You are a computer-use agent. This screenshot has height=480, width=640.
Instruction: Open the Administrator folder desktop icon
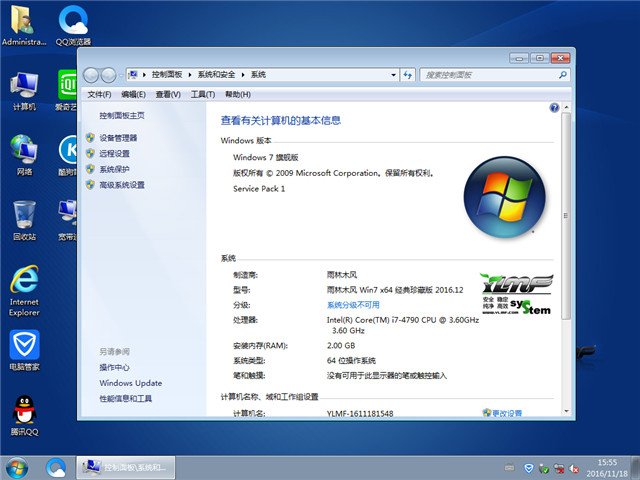pyautogui.click(x=24, y=24)
